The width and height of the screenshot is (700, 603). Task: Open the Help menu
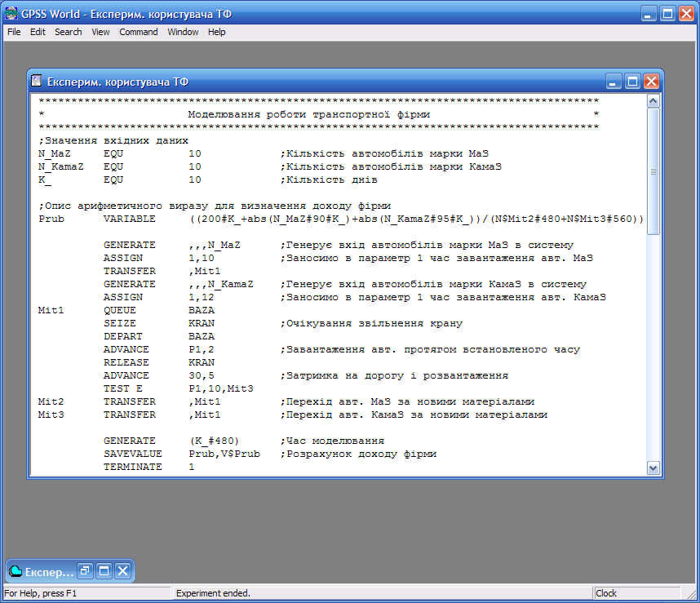pos(216,32)
